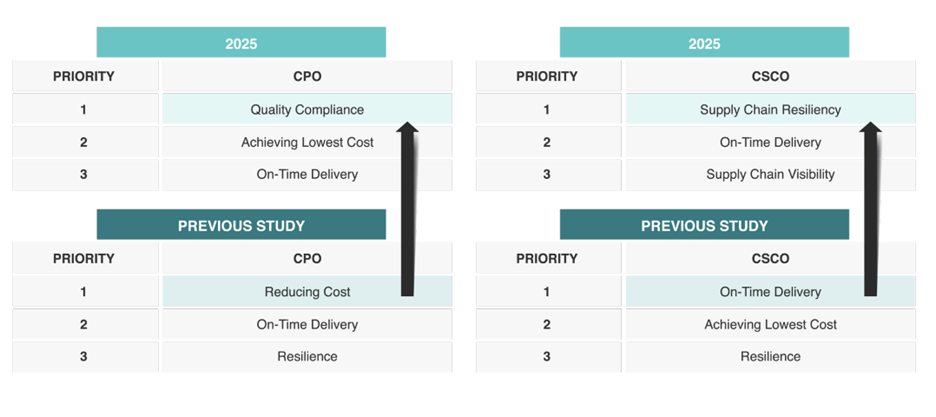
Task: Select Achieving Lowest Cost in the previous CSCO table
Action: 770,324
